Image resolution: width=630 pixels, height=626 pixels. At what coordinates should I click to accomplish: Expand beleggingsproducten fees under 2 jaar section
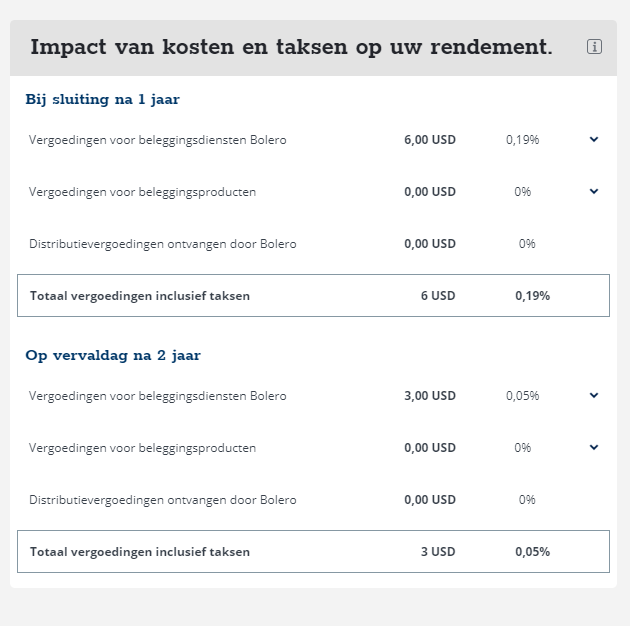tap(594, 447)
